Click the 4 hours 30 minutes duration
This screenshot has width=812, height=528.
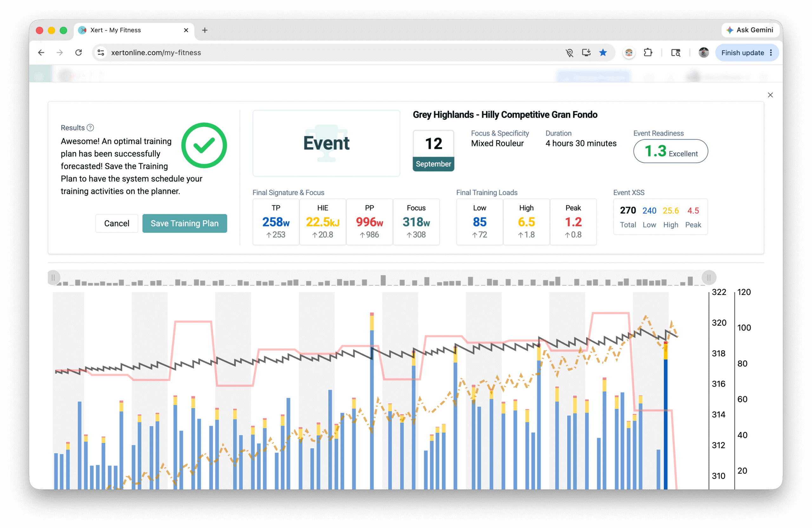pos(581,143)
